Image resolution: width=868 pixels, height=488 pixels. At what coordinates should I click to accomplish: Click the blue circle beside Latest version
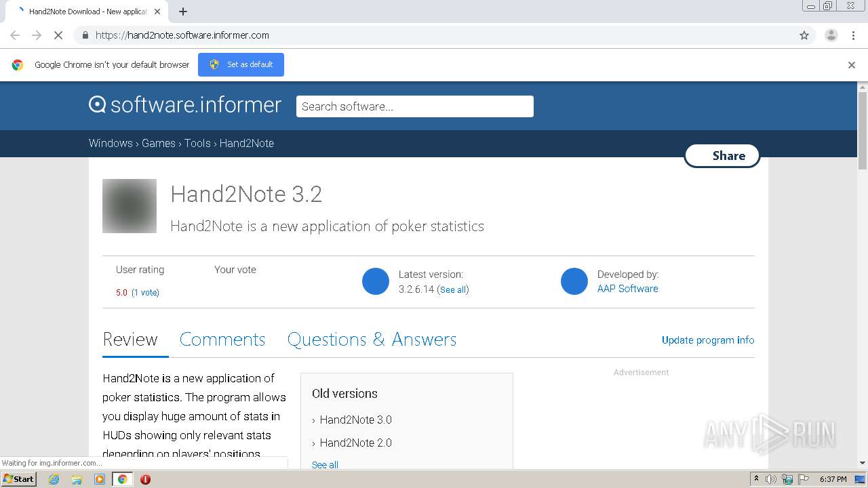[x=376, y=281]
